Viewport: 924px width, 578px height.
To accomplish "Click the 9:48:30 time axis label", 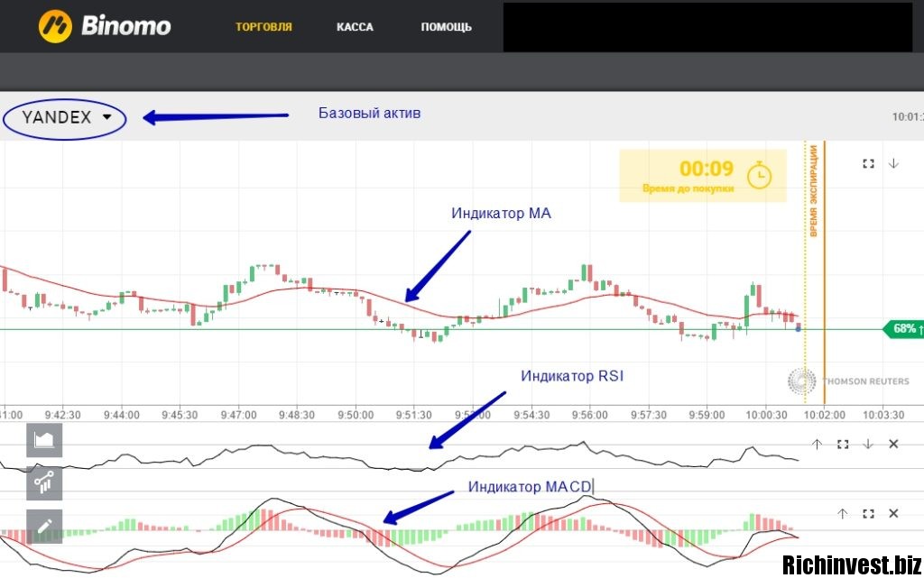I will (x=297, y=415).
